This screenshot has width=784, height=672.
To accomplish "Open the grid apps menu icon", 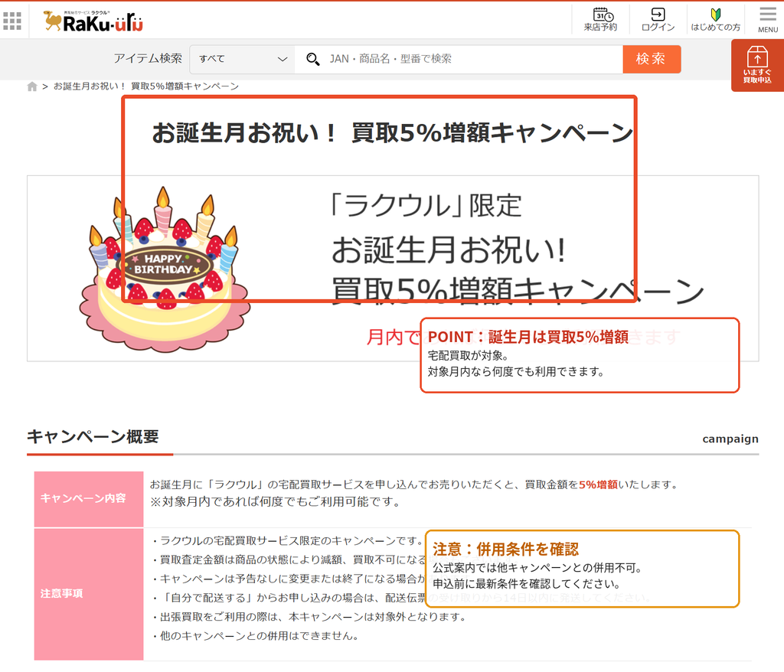I will coord(12,21).
